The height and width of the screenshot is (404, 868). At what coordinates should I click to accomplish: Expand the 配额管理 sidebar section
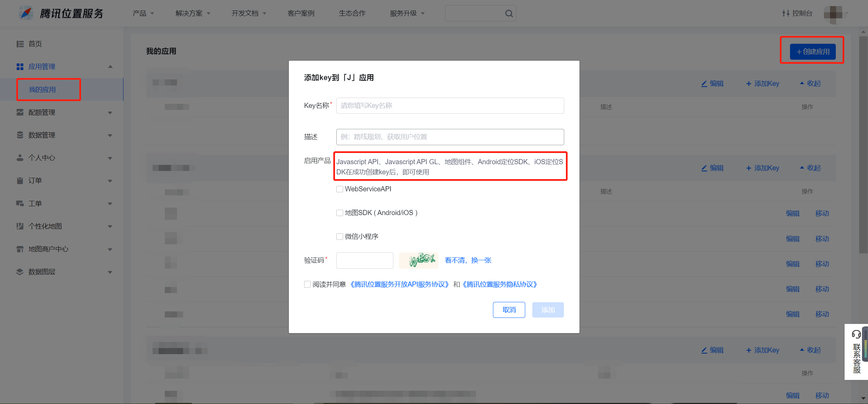point(110,113)
